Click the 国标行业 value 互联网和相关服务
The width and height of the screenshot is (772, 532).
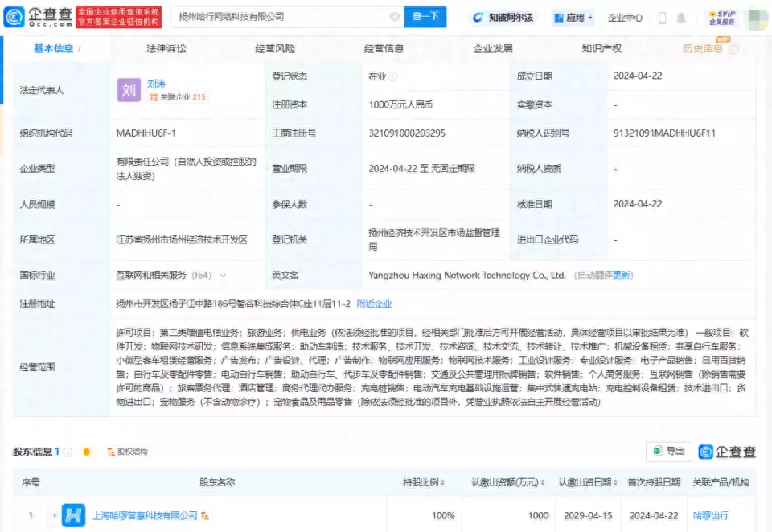point(151,275)
